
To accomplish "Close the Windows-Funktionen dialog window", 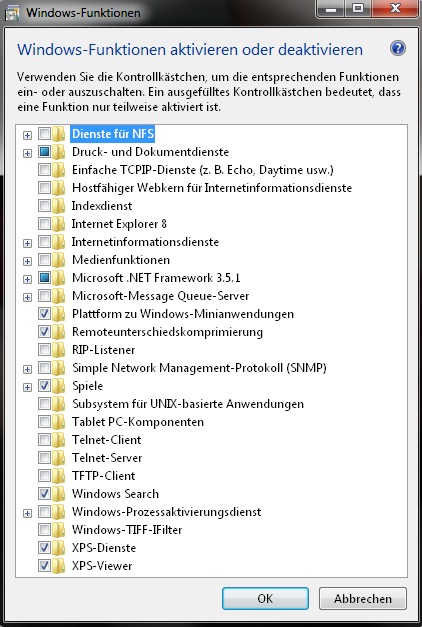I will pyautogui.click(x=395, y=8).
